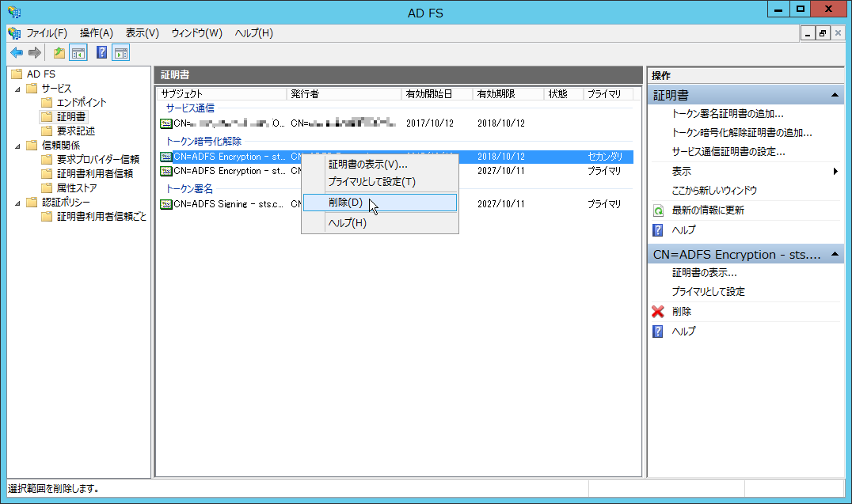Screen dimensions: 852x504
Task: Click 証明書の表示... in actions pane
Action: coord(704,273)
